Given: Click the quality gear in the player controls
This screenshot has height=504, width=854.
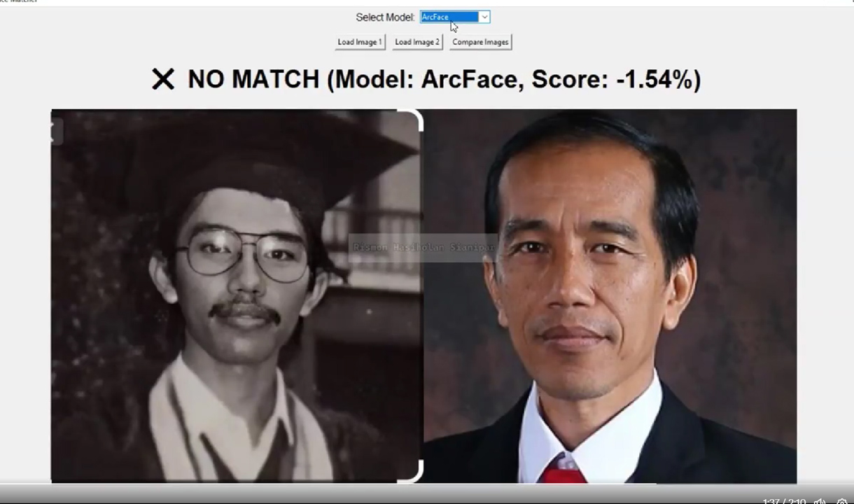Looking at the screenshot, I should tap(841, 501).
